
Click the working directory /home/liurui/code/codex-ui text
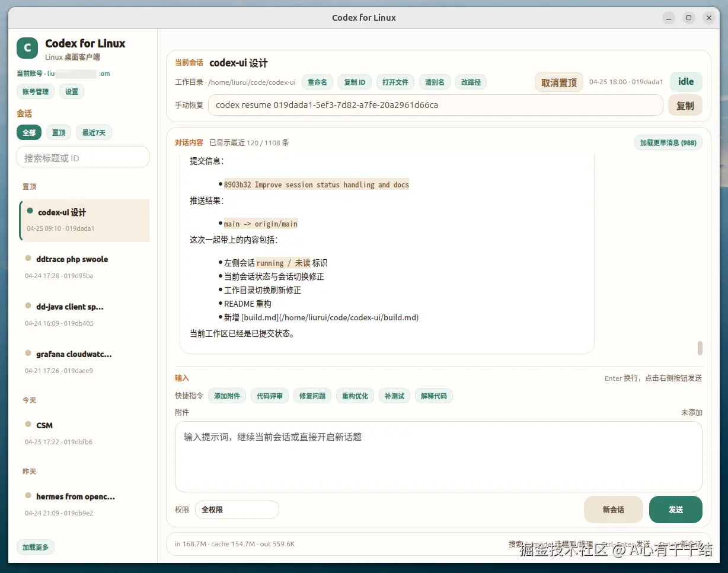252,82
